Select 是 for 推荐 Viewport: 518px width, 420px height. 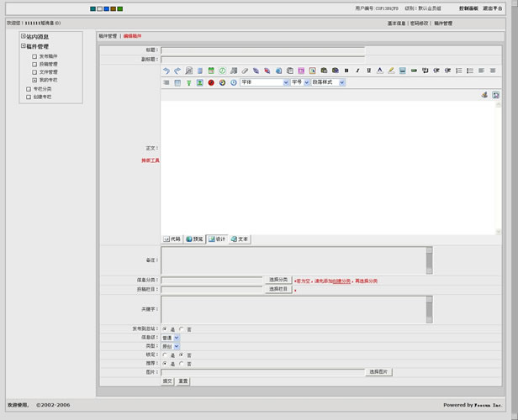pos(165,363)
